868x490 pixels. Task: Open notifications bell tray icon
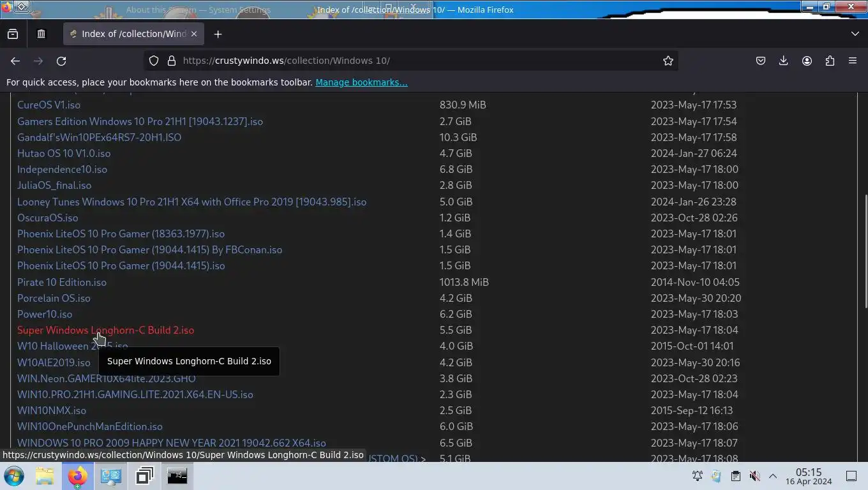click(698, 476)
